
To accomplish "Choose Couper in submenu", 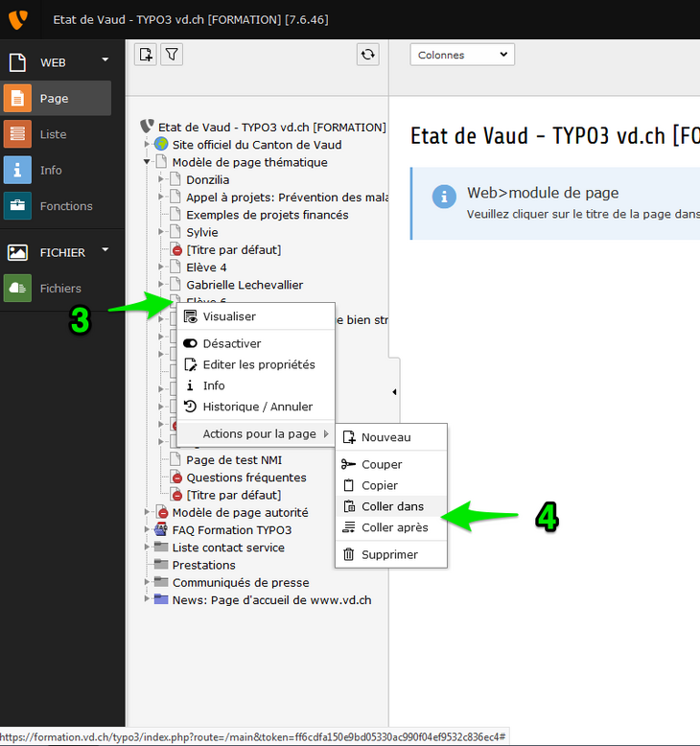I will tap(391, 464).
